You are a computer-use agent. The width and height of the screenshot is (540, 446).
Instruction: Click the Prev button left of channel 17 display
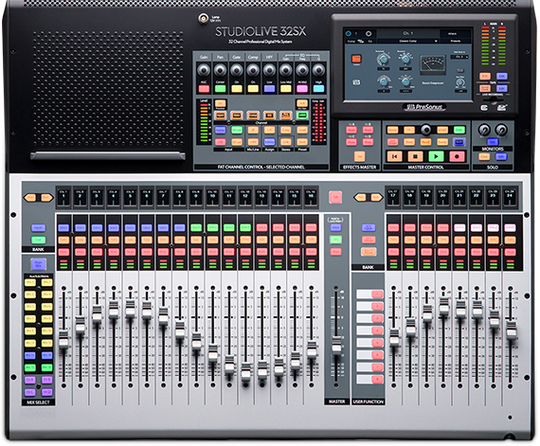pos(361,198)
